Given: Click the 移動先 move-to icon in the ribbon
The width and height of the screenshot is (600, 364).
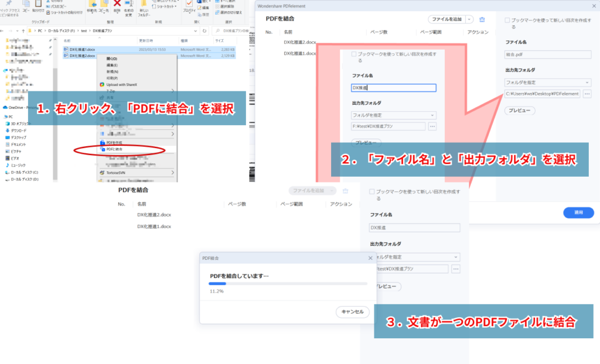Looking at the screenshot, I should tap(92, 4).
